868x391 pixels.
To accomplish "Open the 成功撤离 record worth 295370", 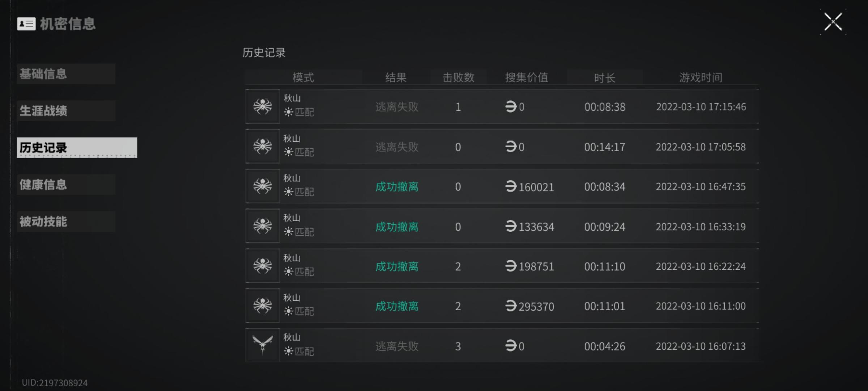I will pos(502,306).
